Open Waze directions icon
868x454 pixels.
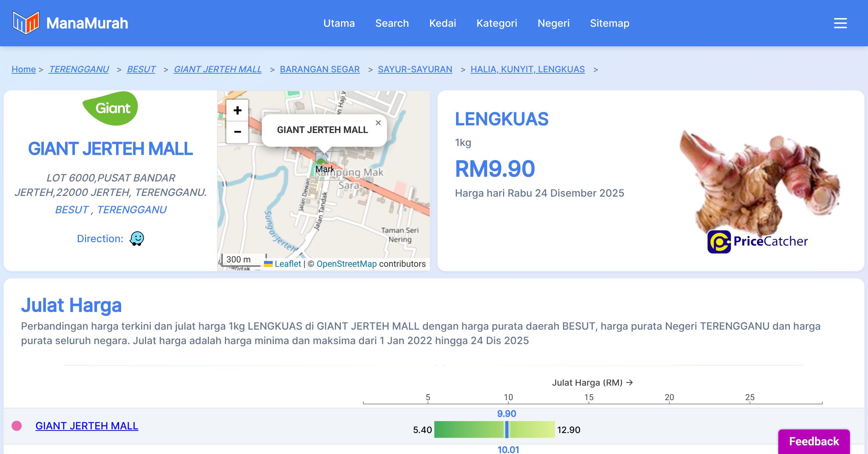[x=137, y=239]
